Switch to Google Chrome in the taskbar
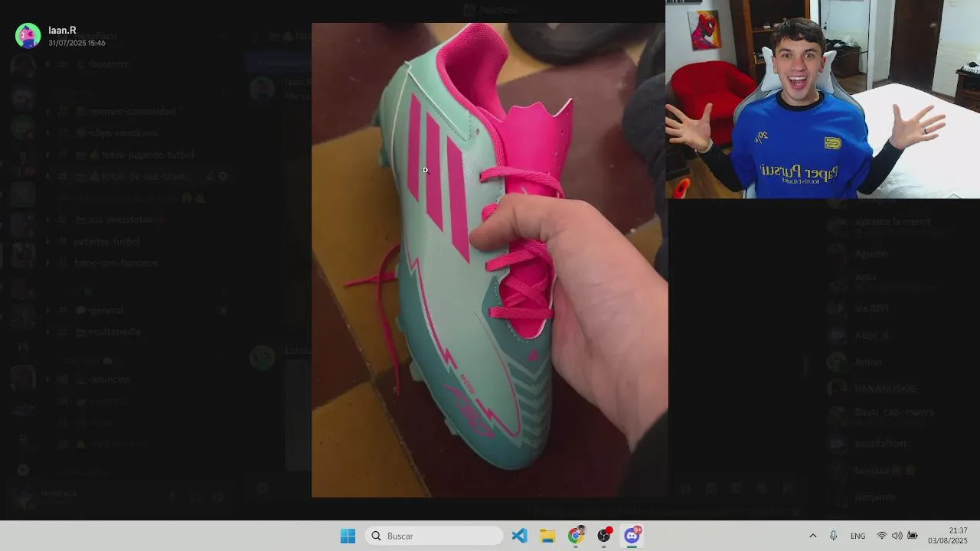Viewport: 980px width, 551px height. [x=576, y=536]
